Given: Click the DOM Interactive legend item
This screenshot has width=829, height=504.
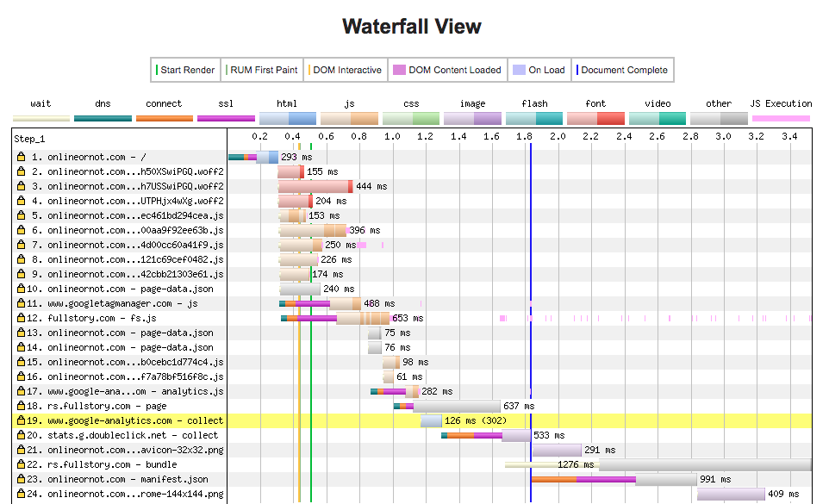Looking at the screenshot, I should tap(346, 70).
